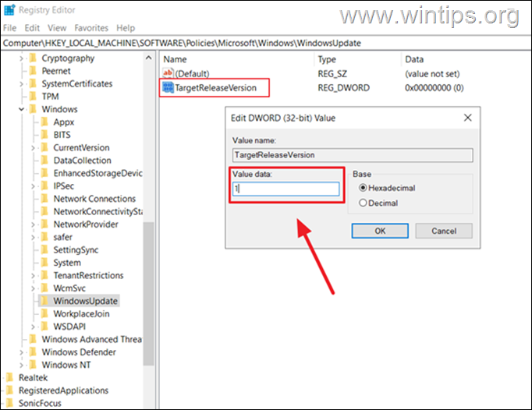Click the IPSec folder icon
Image resolution: width=532 pixels, height=410 pixels.
pyautogui.click(x=44, y=186)
